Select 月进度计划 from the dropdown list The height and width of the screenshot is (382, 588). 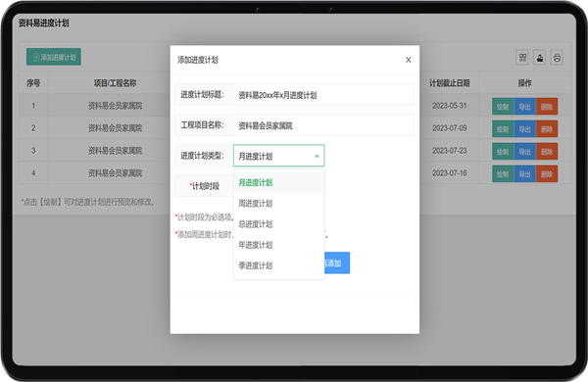pyautogui.click(x=279, y=182)
